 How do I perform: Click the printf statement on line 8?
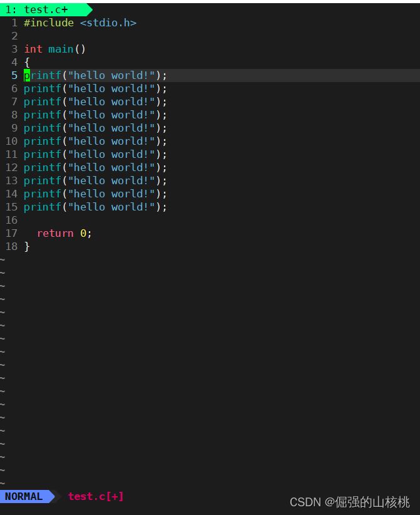coord(95,115)
